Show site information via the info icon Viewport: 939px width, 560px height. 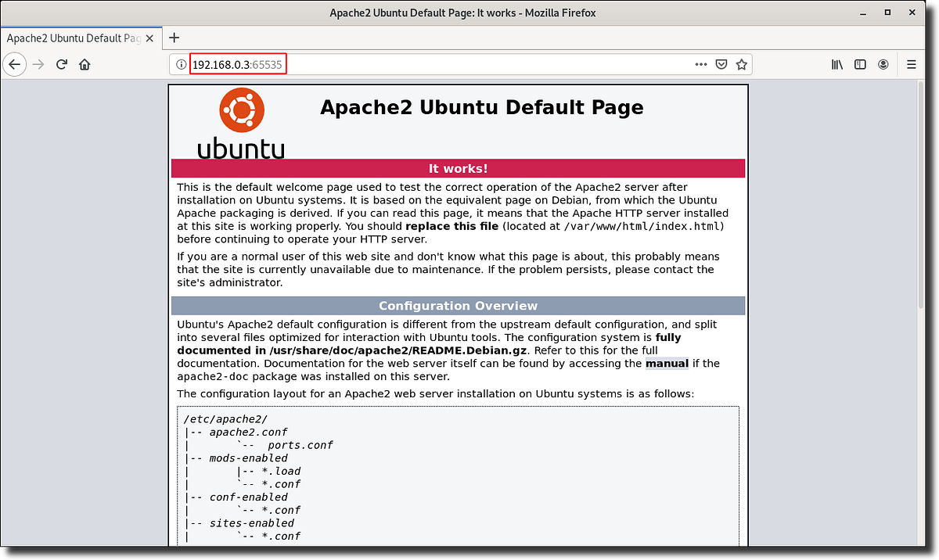click(x=181, y=64)
